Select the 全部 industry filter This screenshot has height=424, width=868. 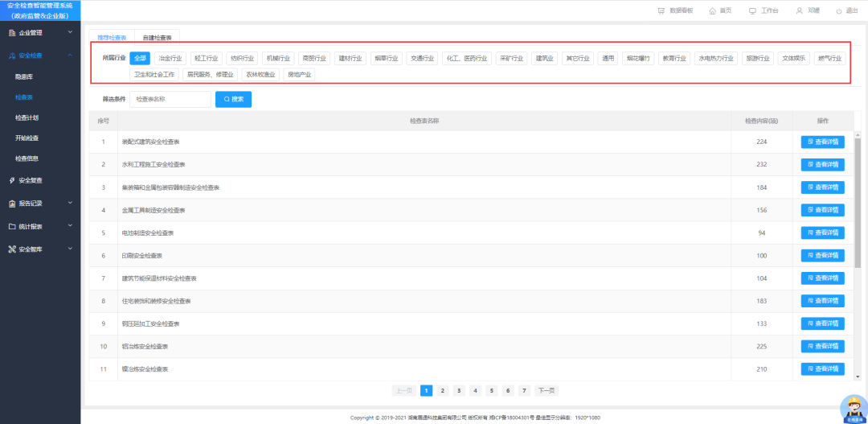coord(140,58)
